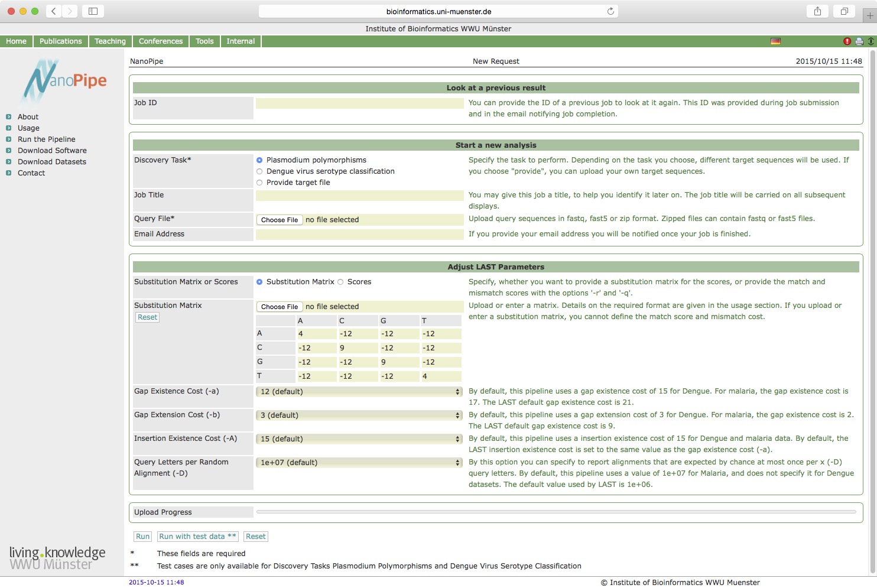
Task: Open the Insertion Existence Cost dropdown
Action: 359,439
